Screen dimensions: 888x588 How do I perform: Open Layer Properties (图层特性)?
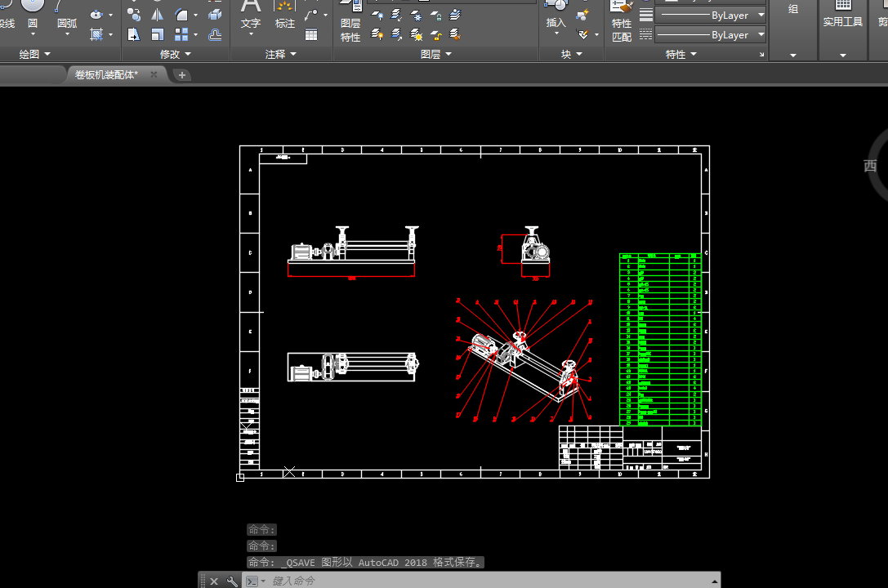click(x=350, y=21)
